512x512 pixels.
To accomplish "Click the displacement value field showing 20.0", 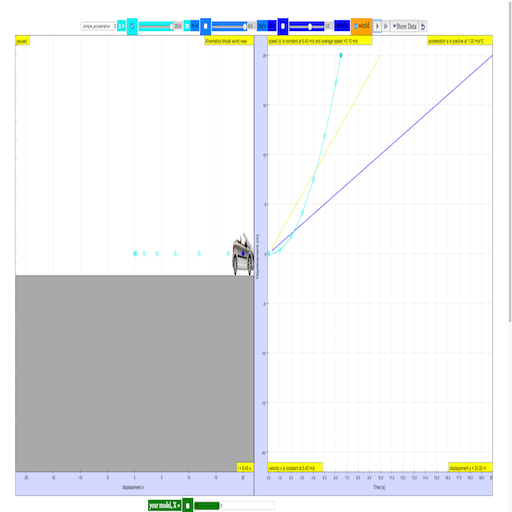I will (178, 26).
